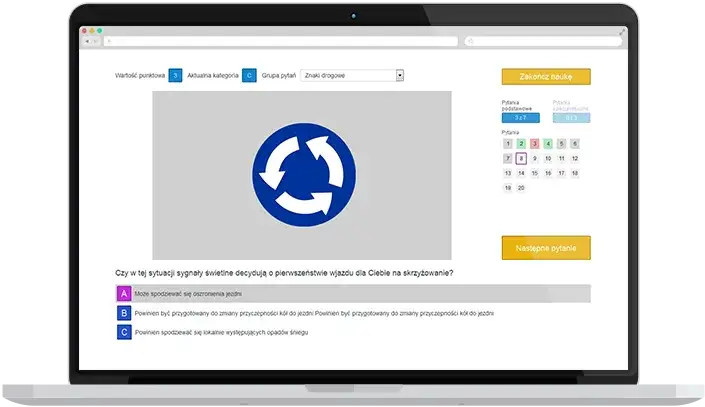Click the Zakończ naukę button
The width and height of the screenshot is (705, 407).
545,76
